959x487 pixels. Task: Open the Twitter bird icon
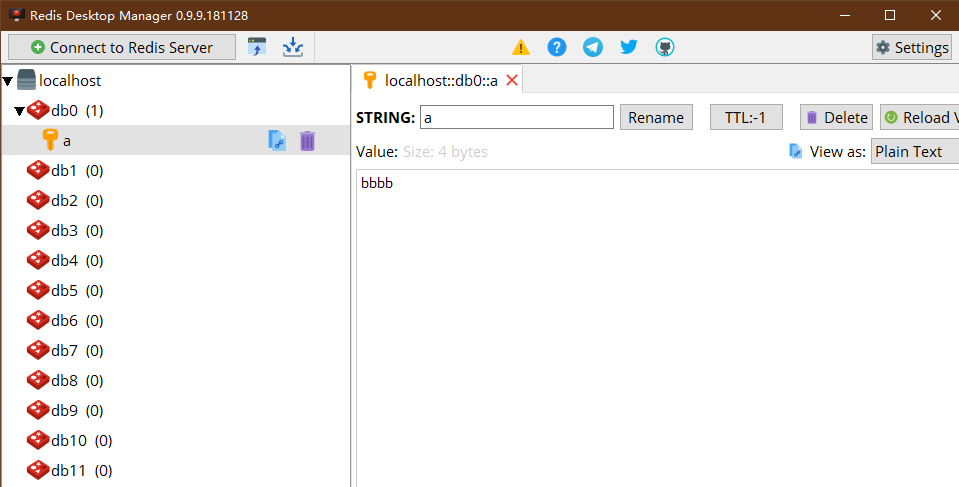(629, 47)
